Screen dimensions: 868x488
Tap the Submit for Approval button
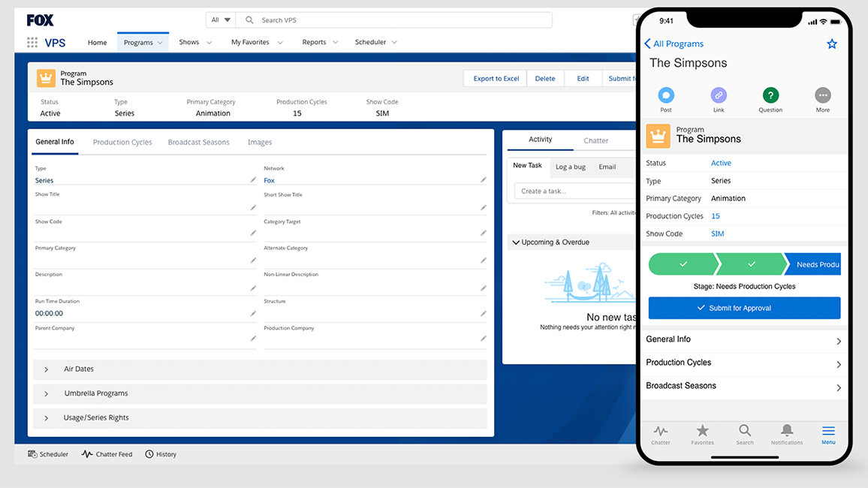pos(744,308)
